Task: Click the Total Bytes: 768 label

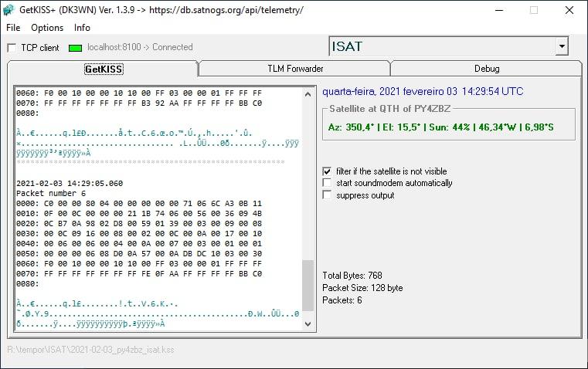Action: (x=352, y=276)
